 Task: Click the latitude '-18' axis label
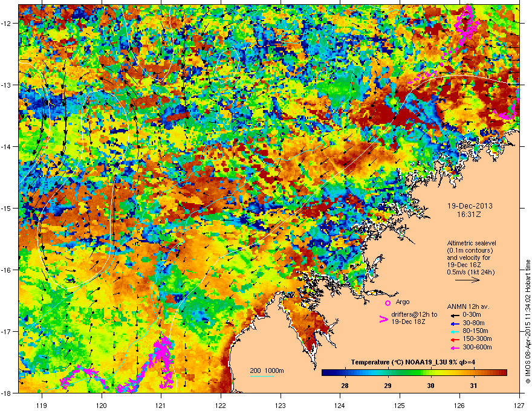(x=7, y=393)
